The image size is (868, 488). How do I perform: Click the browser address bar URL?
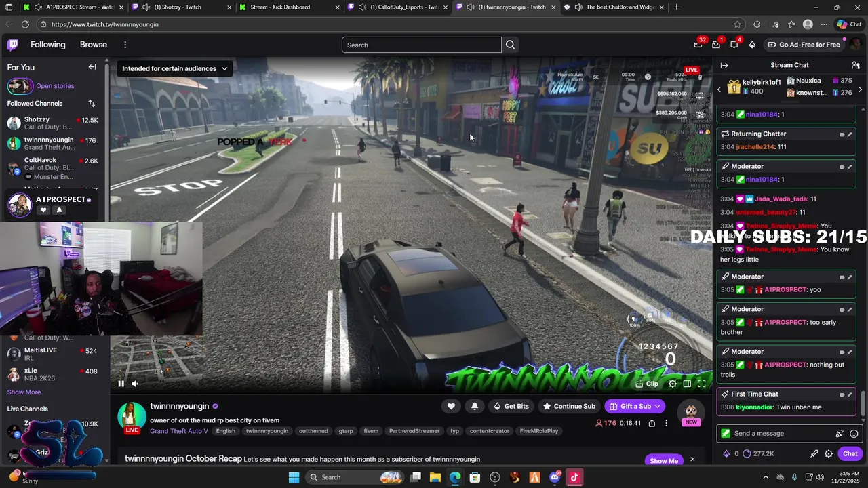pos(105,24)
